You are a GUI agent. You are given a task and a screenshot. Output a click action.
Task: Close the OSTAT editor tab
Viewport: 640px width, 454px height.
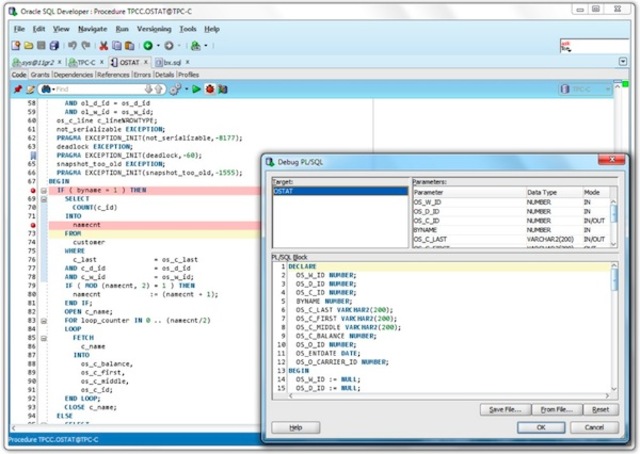click(x=145, y=62)
